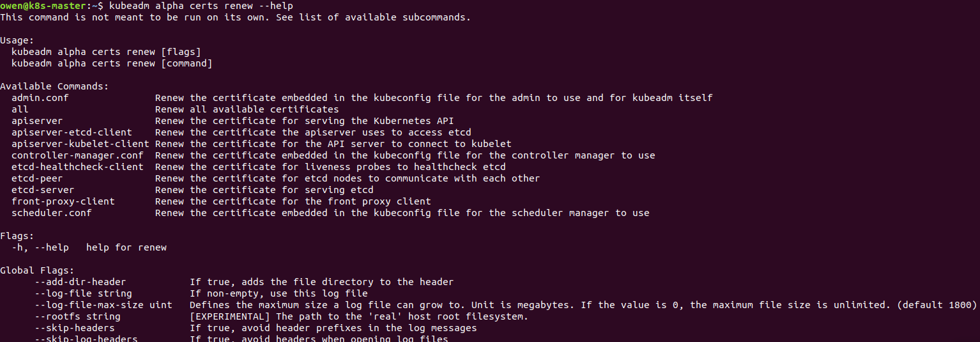Click --log-file-max-size uint flag
980x342 pixels.
click(103, 305)
